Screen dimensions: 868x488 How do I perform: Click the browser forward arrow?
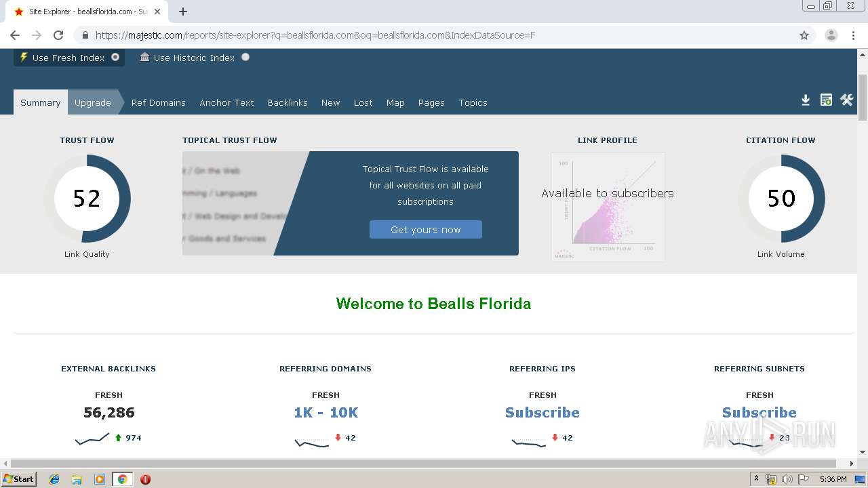pos(37,35)
